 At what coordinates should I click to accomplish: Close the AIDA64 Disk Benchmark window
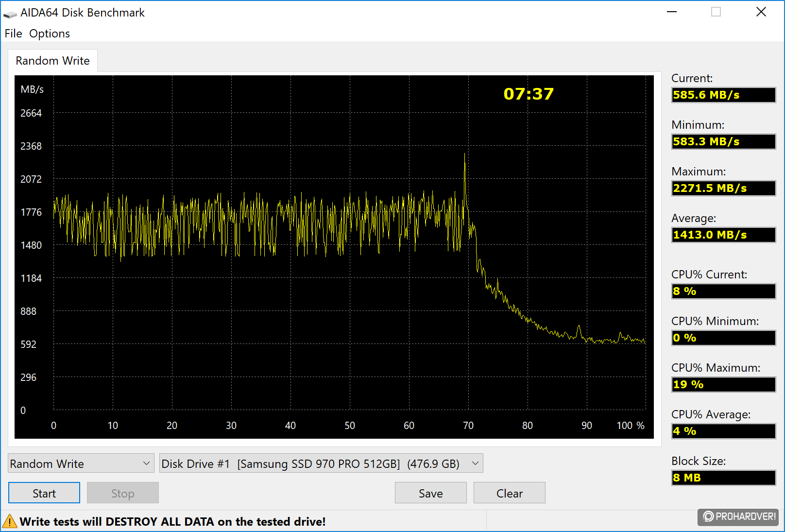point(761,12)
